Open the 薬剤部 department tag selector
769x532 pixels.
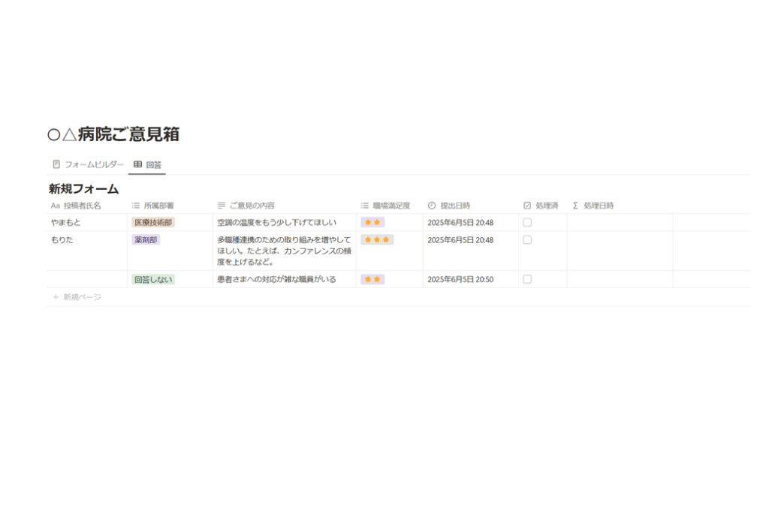(146, 240)
